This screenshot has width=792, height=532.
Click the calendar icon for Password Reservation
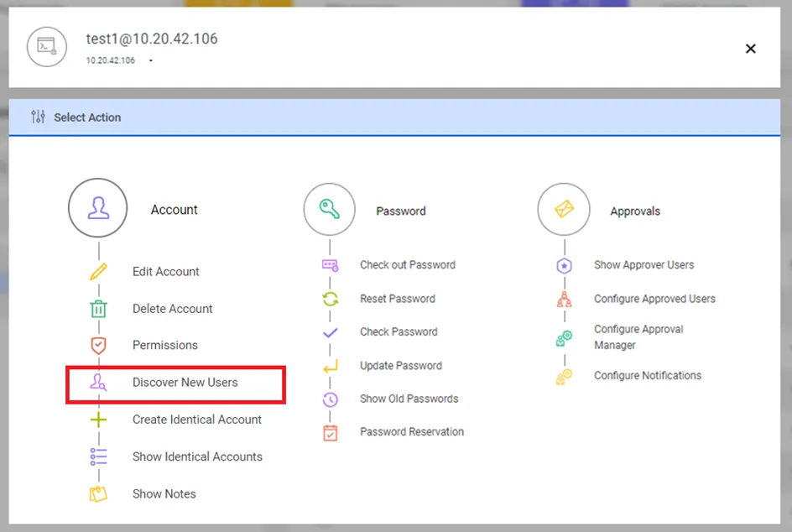click(x=331, y=432)
